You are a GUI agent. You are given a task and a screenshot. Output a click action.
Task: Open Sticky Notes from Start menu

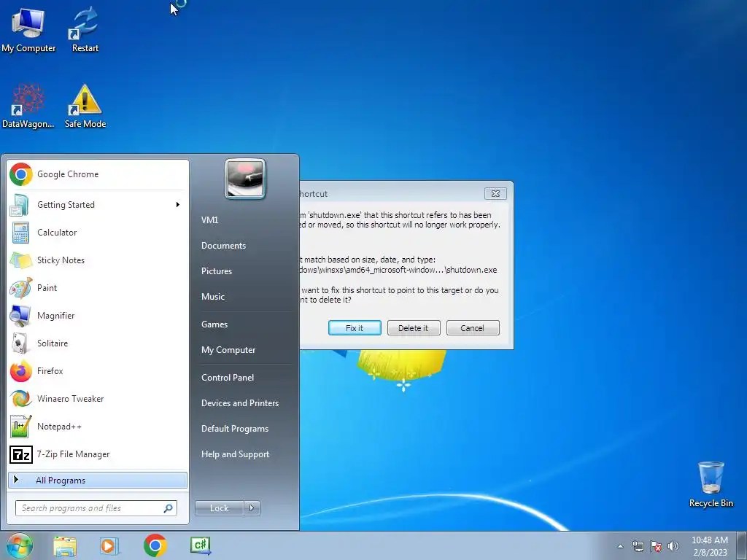click(x=98, y=260)
